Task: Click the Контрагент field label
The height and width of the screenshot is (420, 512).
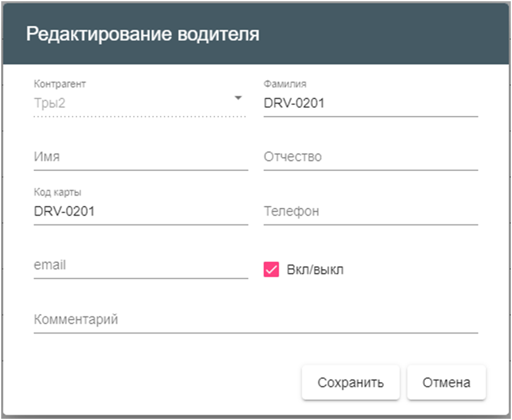Action: 59,84
